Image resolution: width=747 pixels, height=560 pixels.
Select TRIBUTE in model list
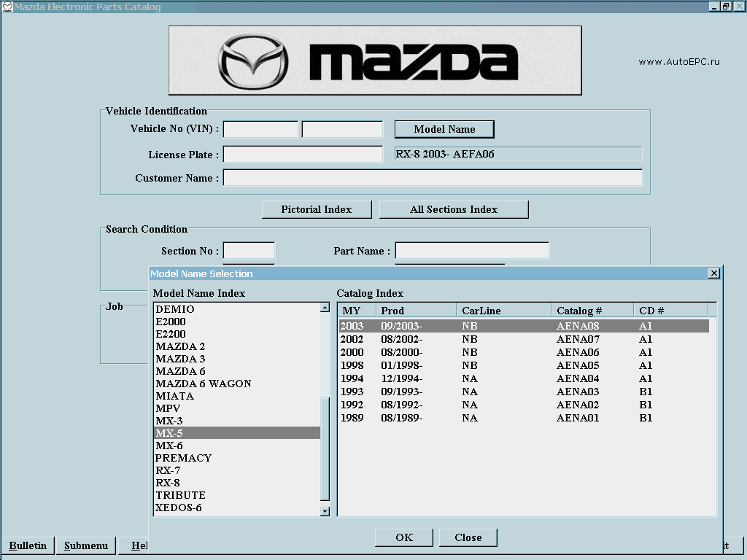(x=237, y=495)
